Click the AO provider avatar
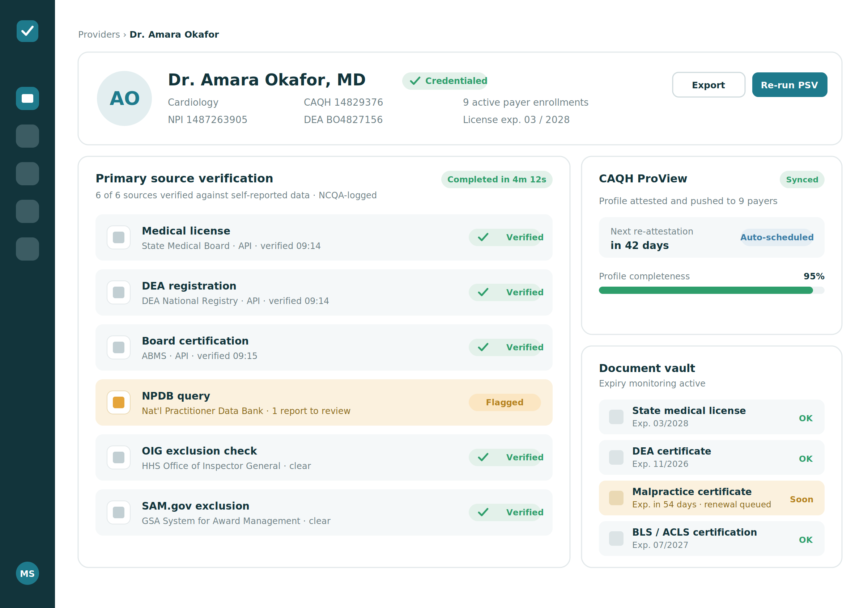The image size is (868, 608). pos(124,98)
